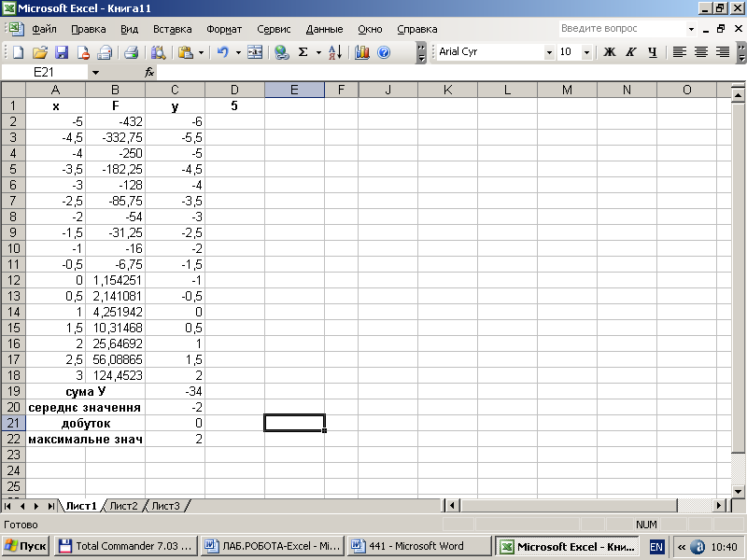Open research tool with magnifier-and-books icon
The width and height of the screenshot is (747, 560).
(158, 52)
